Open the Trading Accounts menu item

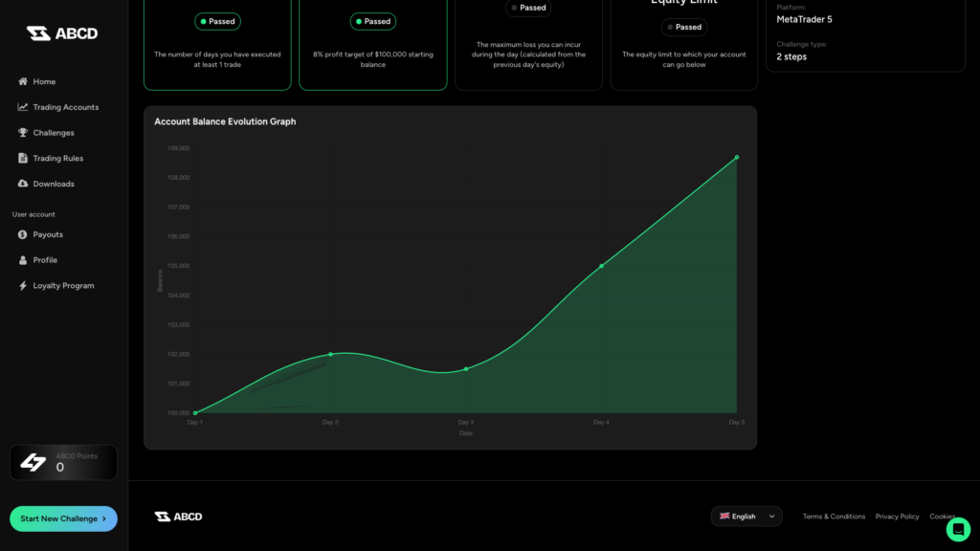(65, 107)
